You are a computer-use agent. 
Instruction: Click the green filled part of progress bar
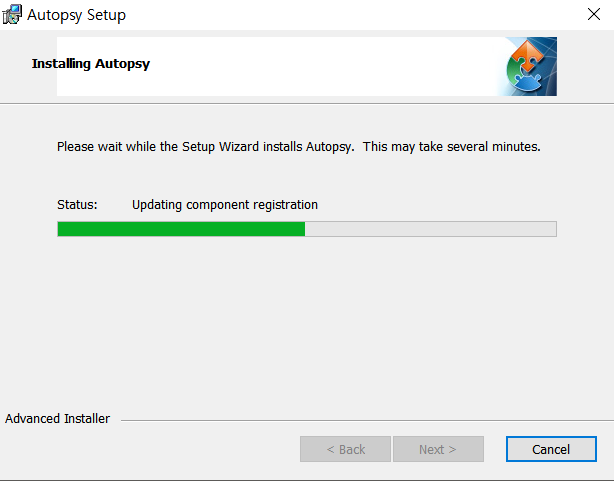click(181, 229)
